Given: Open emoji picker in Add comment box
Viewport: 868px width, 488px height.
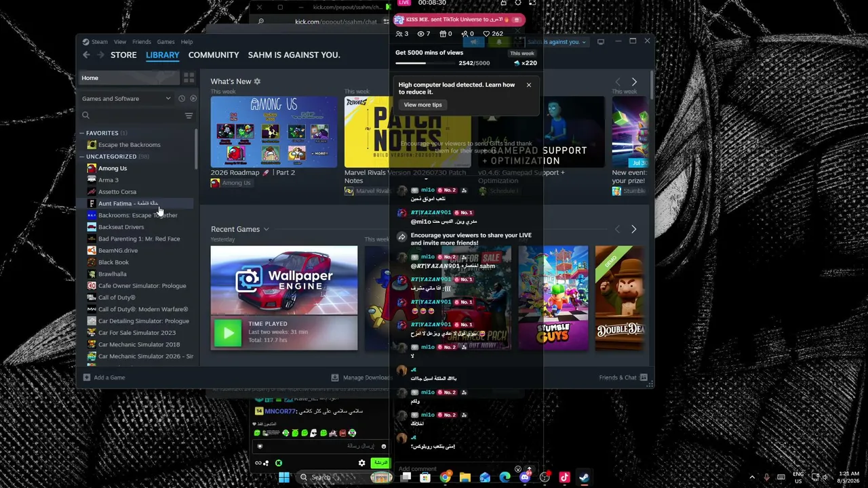Looking at the screenshot, I should pyautogui.click(x=518, y=469).
